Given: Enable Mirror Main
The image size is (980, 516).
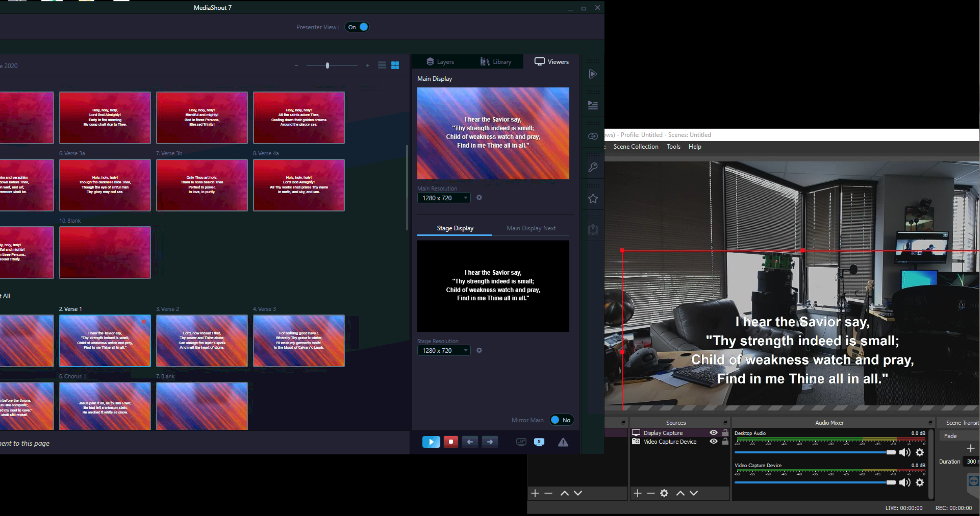Looking at the screenshot, I should click(561, 420).
